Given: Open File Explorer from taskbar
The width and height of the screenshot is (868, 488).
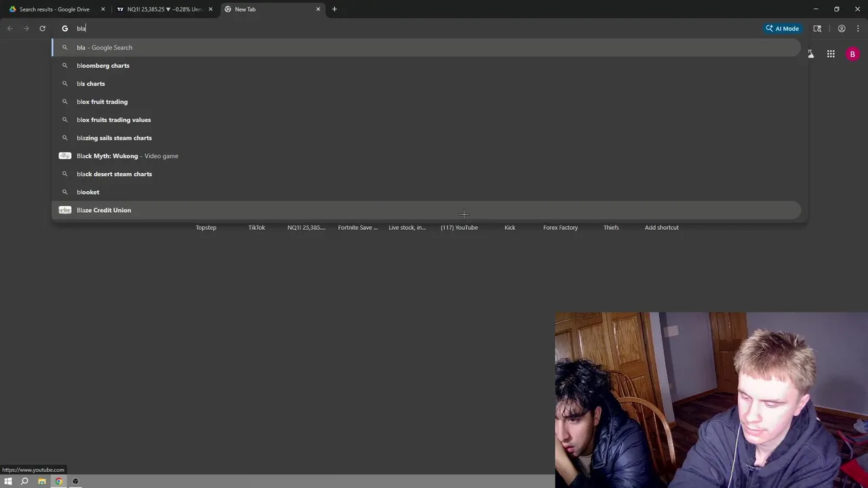Looking at the screenshot, I should [x=42, y=481].
